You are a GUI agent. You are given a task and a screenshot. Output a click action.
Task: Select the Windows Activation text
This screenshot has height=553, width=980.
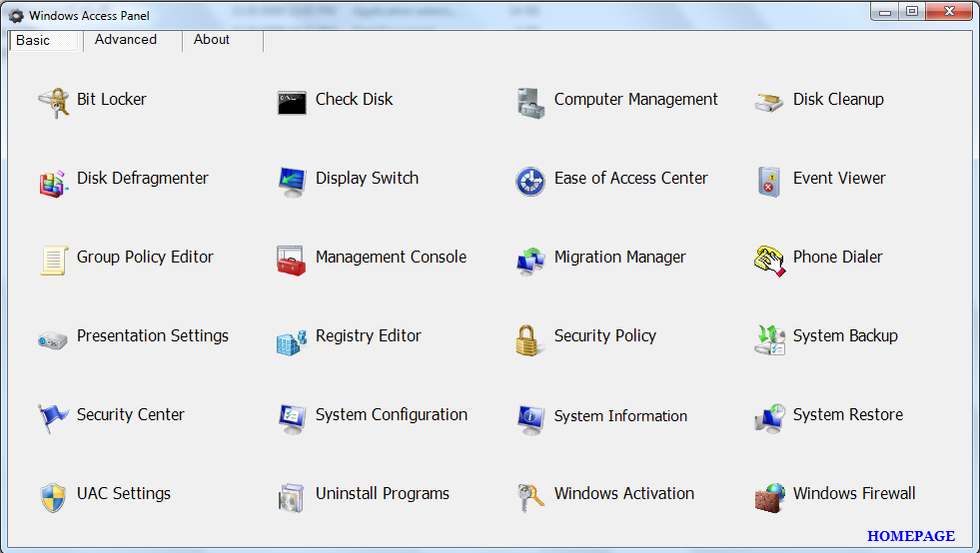623,494
